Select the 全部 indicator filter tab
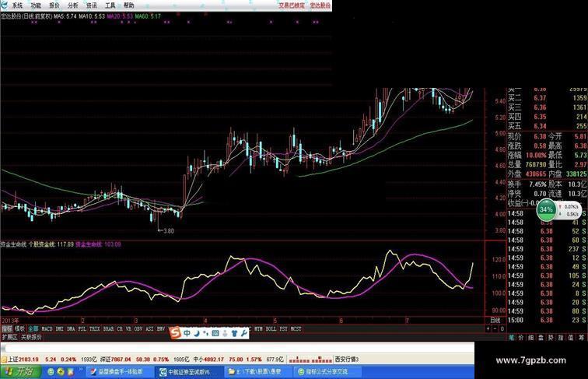The image size is (588, 379). click(x=33, y=328)
